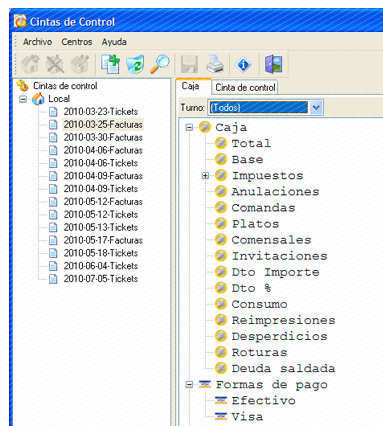Click the add documents green plus icon

point(110,64)
